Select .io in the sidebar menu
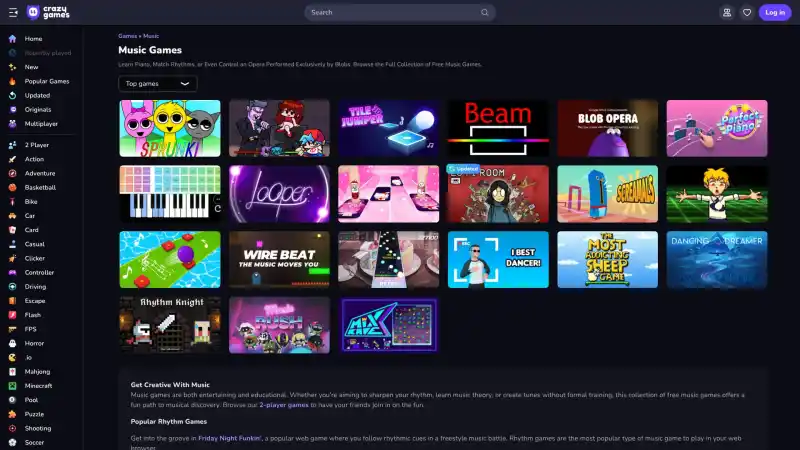800x450 pixels. [28, 358]
